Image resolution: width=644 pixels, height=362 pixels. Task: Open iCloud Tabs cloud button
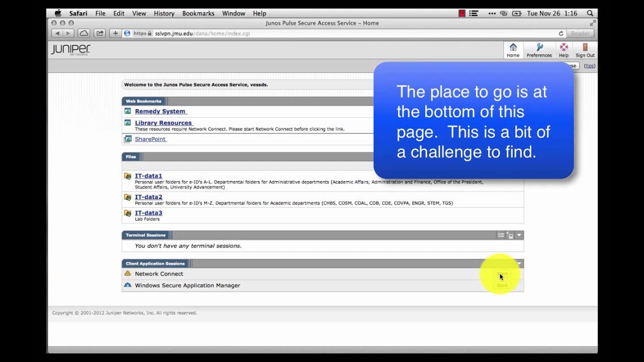point(84,33)
